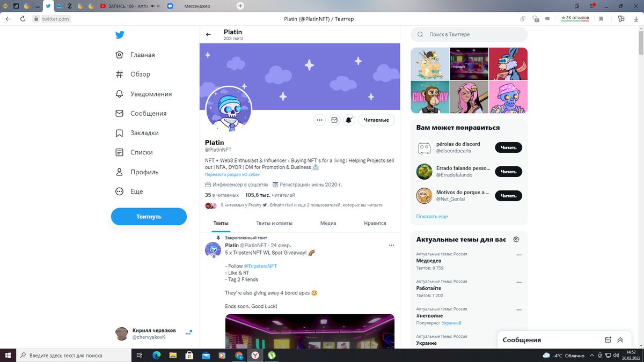Viewport: 644px width, 362px height.
Task: Switch to the Твиты и ответы tab
Action: pyautogui.click(x=274, y=223)
